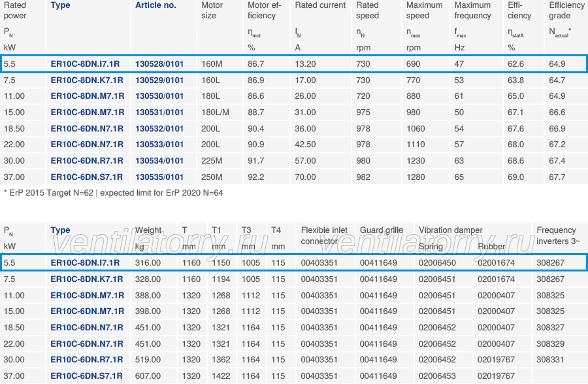The height and width of the screenshot is (384, 588).
Task: Click type ER10C-8DN.K7.1R beside article 130529/0101
Action: click(87, 80)
